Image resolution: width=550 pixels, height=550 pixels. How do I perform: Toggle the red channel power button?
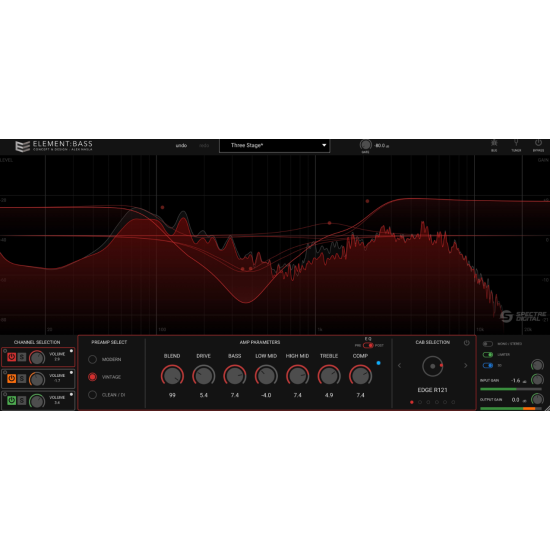(x=12, y=357)
